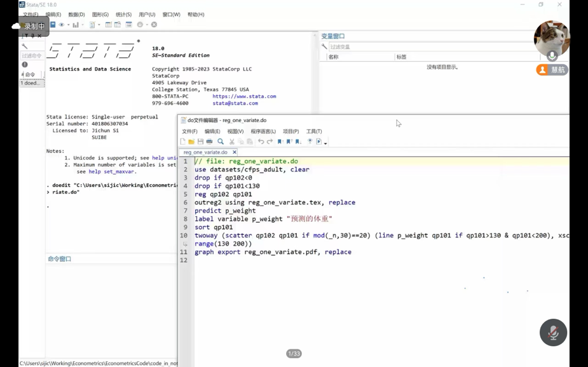Click the Variables Manager icon in main toolbar

click(128, 25)
